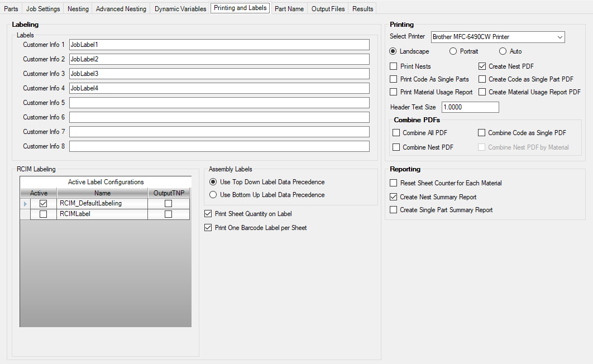Enable Reset Sheet Counter for Each Material
The width and height of the screenshot is (593, 364).
tap(394, 183)
